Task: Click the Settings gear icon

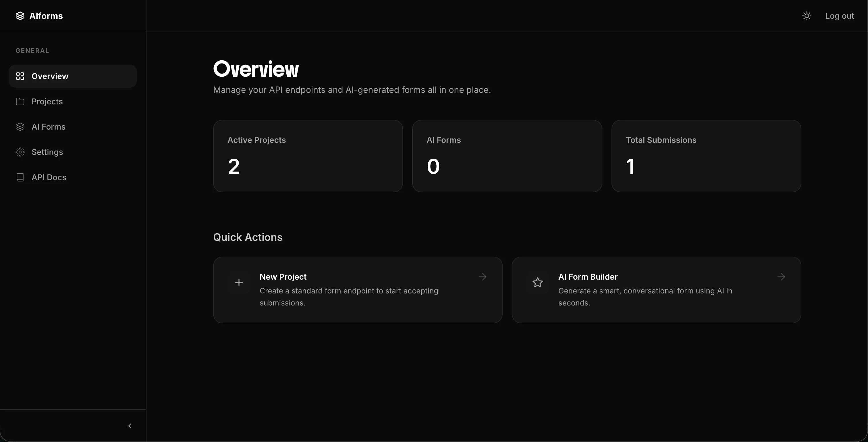Action: [x=20, y=152]
